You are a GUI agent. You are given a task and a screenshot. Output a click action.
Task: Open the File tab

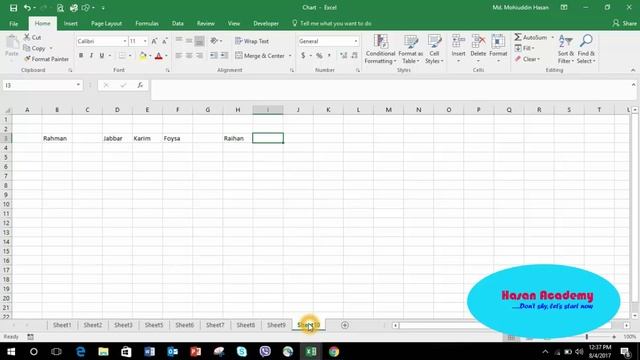pos(13,24)
